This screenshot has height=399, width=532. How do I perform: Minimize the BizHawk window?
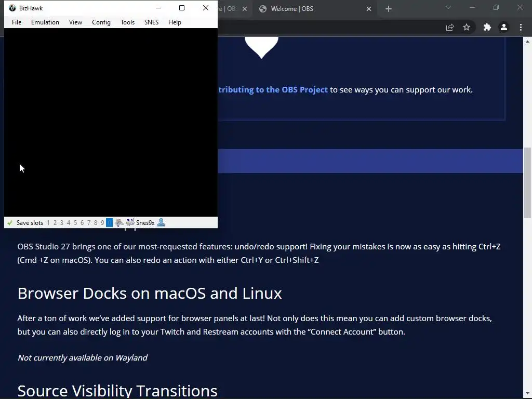[x=158, y=8]
